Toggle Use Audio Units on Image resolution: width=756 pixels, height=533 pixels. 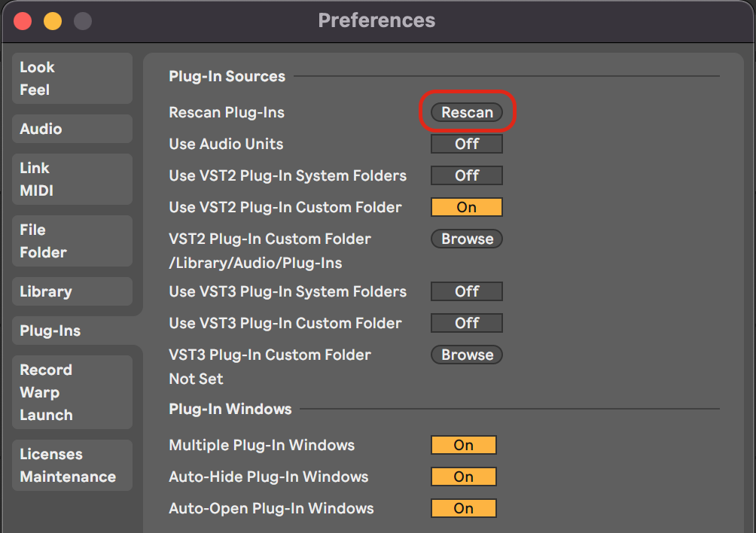[467, 144]
